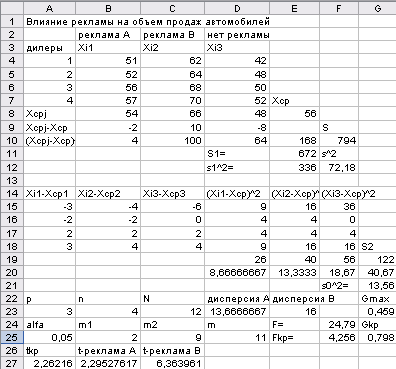Viewport: 396px width, 369px height.
Task: Select cell 'Xi3' in row 3
Action: coord(237,48)
